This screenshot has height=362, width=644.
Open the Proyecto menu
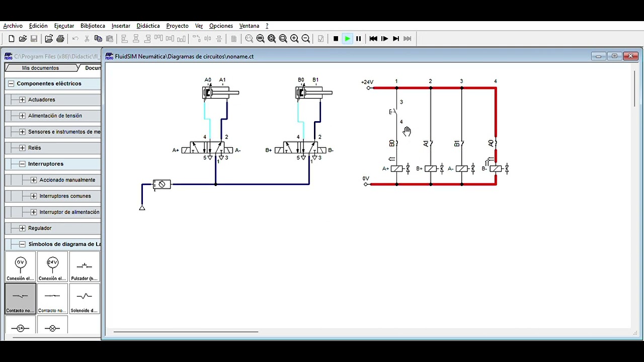point(177,26)
